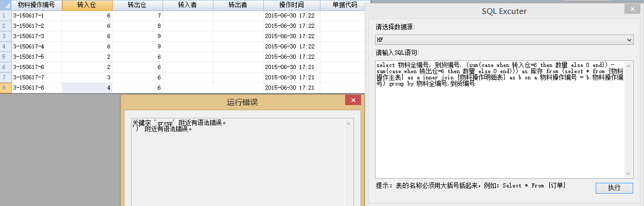Click cell 3-150617-3
This screenshot has height=206, width=644.
37,37
